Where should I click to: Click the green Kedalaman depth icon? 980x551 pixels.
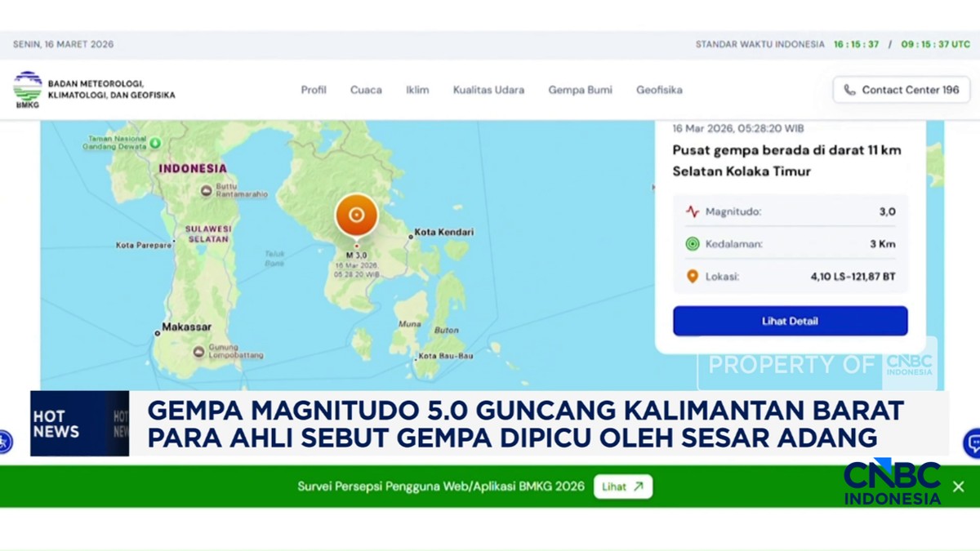(693, 244)
